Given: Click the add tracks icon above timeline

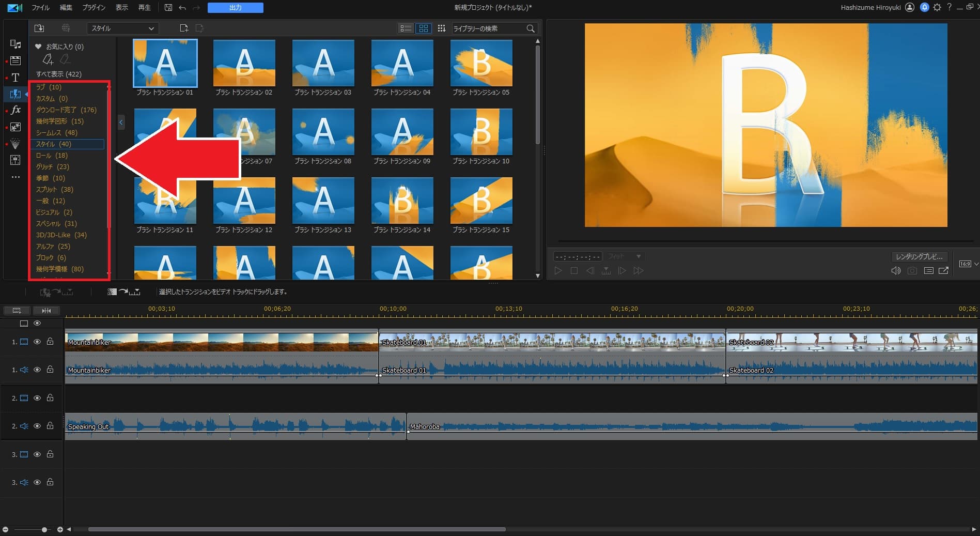Looking at the screenshot, I should pos(17,311).
